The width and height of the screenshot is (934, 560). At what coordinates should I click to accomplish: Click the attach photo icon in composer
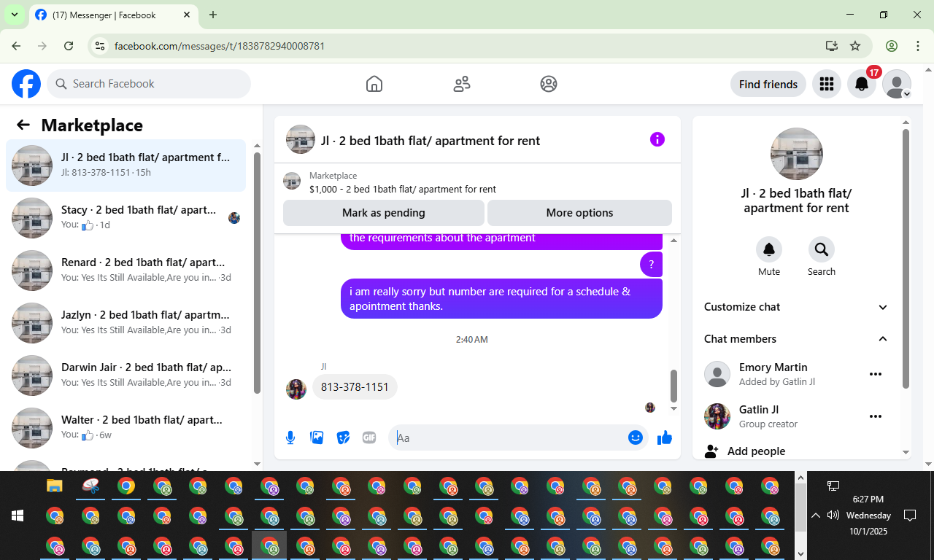click(x=317, y=437)
